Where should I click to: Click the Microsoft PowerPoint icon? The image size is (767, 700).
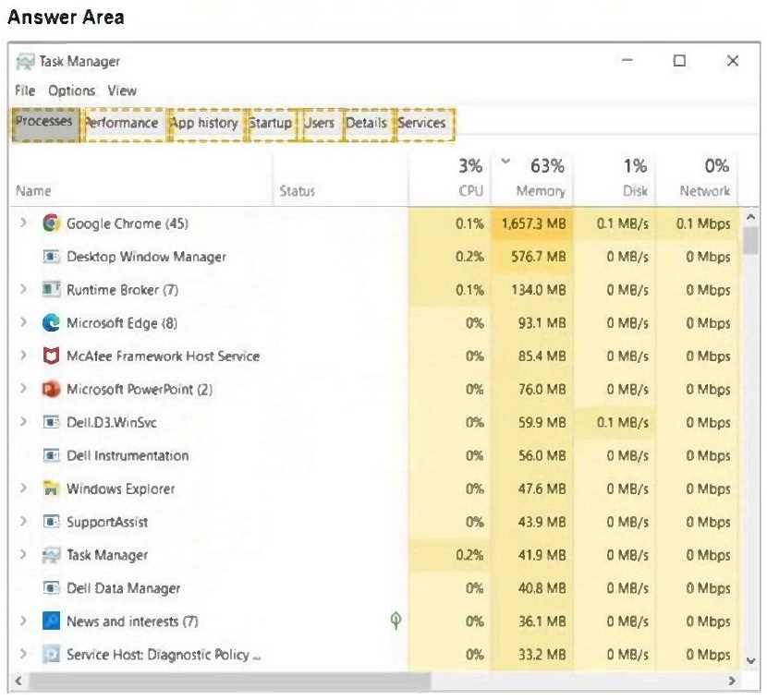pyautogui.click(x=52, y=390)
